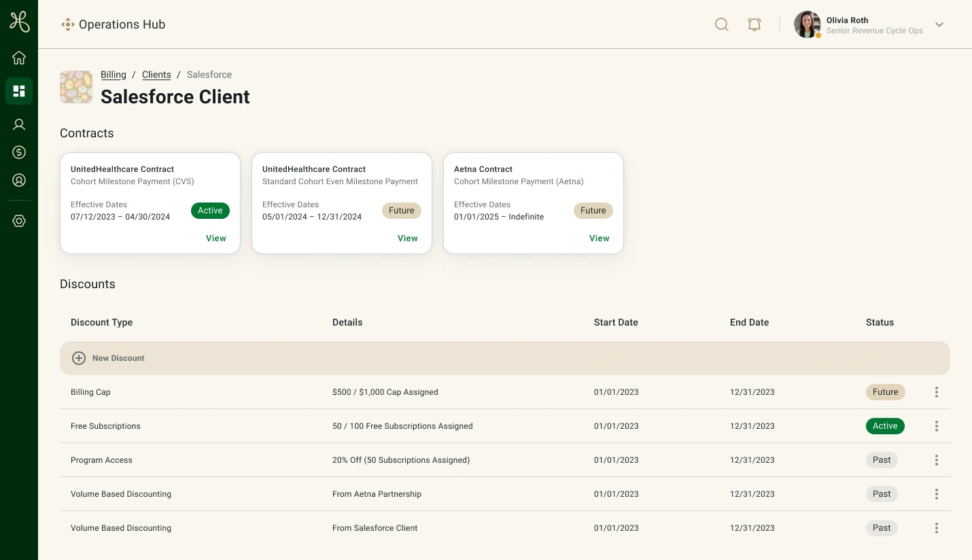
Task: Open the more options menu for Program Access
Action: click(x=937, y=460)
